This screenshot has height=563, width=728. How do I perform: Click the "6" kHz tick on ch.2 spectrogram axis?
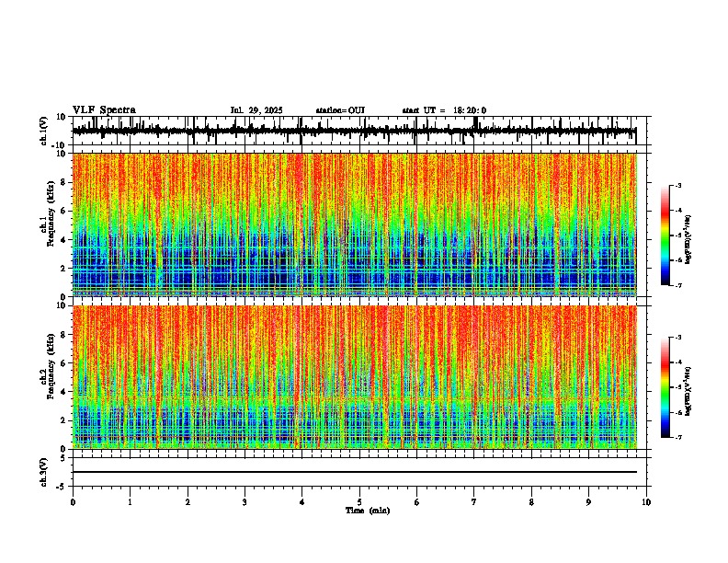pyautogui.click(x=63, y=362)
